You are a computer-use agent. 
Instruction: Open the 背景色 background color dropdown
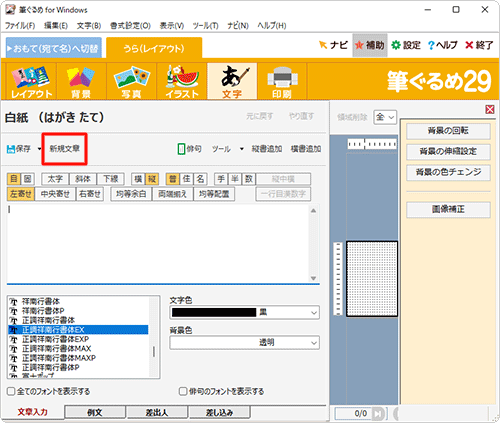[x=244, y=342]
